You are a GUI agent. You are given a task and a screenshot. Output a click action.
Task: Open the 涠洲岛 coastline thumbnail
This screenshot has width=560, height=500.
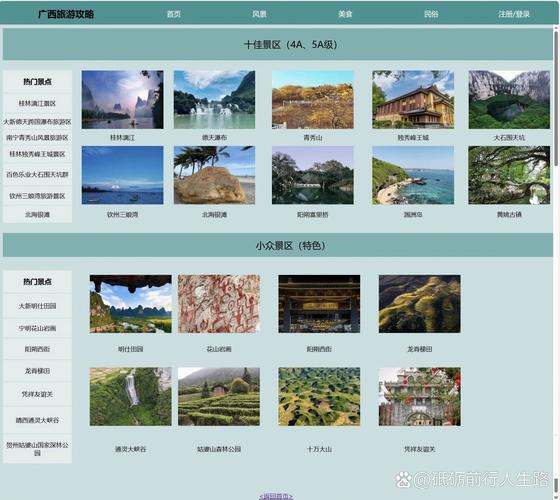pos(413,175)
